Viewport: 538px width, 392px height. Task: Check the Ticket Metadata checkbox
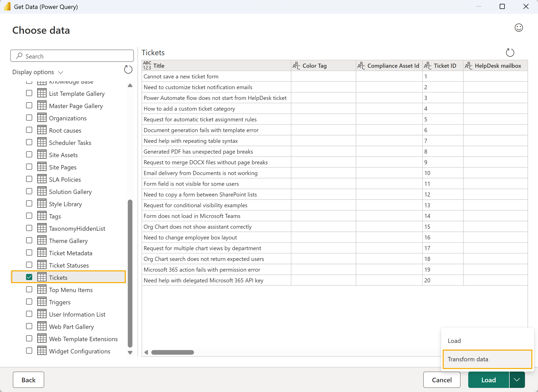point(29,253)
